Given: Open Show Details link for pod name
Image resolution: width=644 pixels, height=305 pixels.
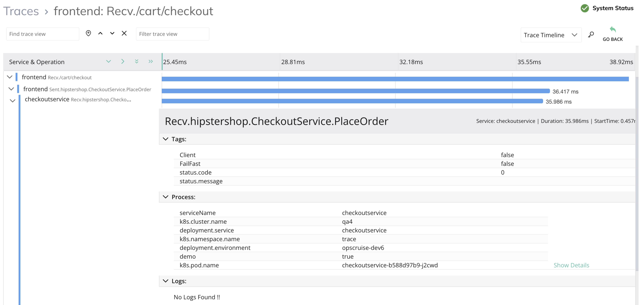Looking at the screenshot, I should [x=571, y=265].
